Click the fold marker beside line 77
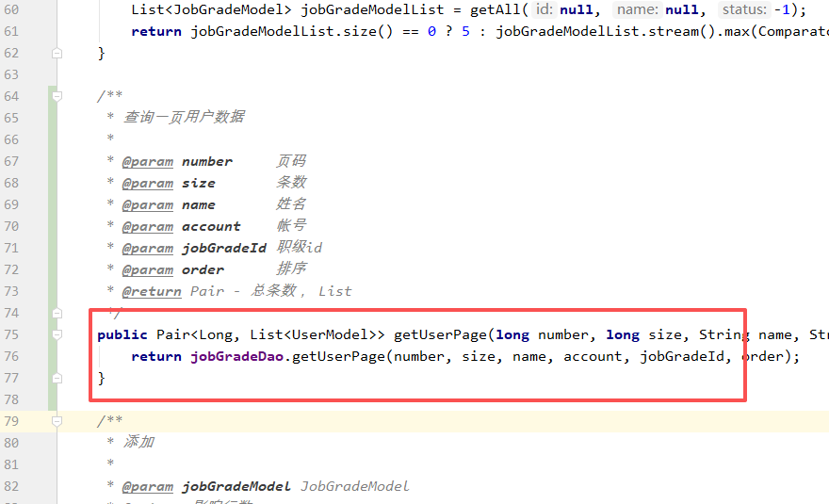Viewport: 829px width, 504px height. 57,378
